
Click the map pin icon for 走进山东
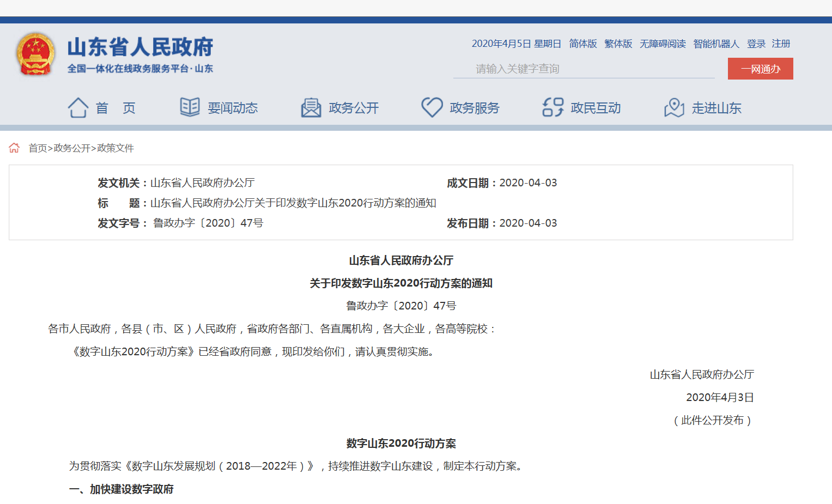[674, 107]
